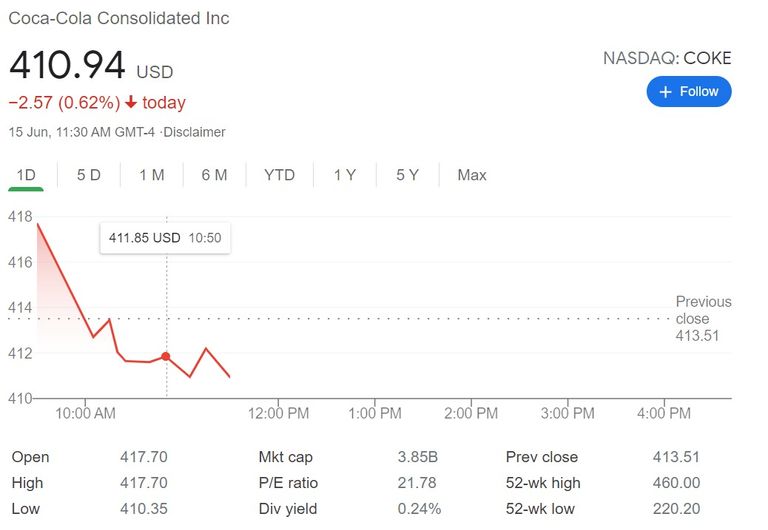The image size is (768, 530).
Task: Click the plus icon on Follow
Action: point(667,91)
